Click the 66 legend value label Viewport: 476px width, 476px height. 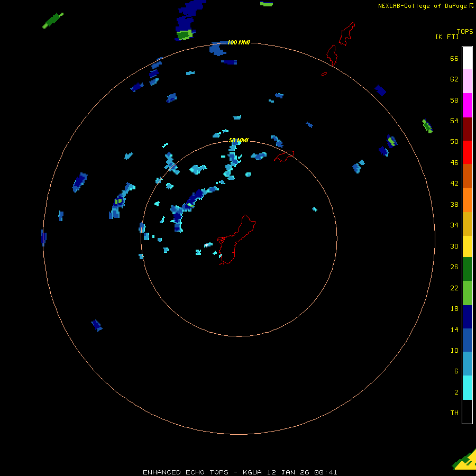454,58
